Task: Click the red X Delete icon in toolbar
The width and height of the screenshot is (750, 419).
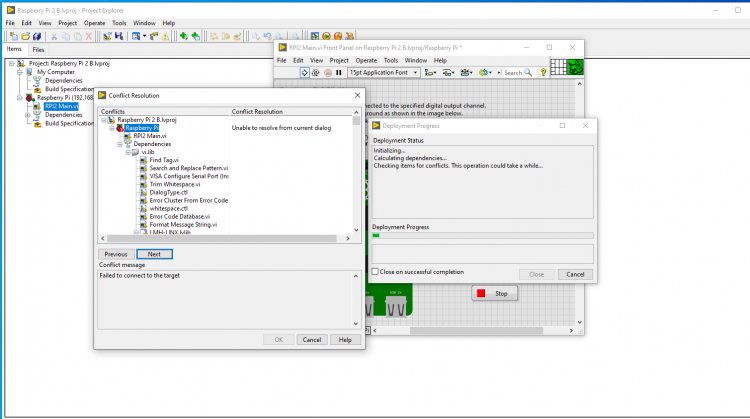Action: tap(88, 36)
